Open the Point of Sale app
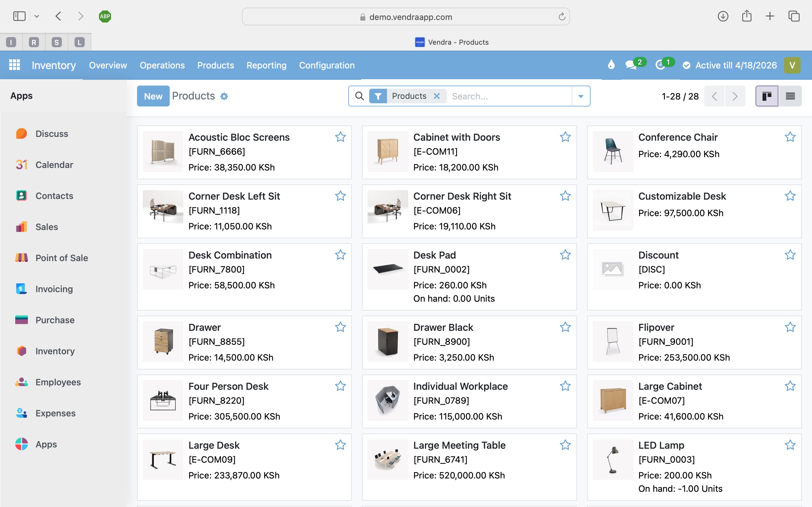The image size is (812, 507). coord(62,258)
